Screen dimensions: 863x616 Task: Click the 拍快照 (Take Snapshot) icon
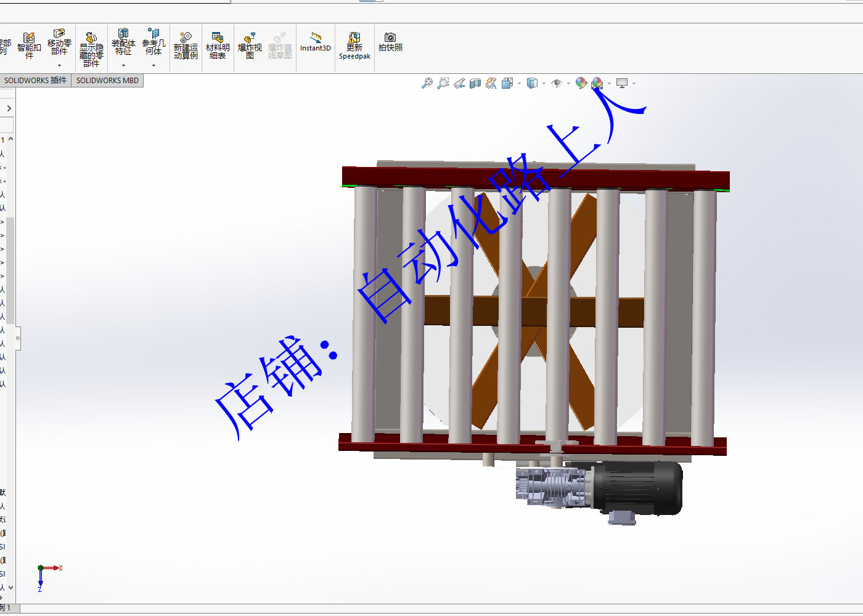[x=390, y=43]
